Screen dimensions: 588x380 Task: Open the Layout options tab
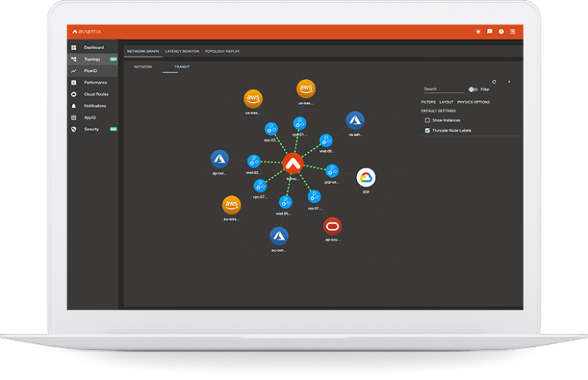coord(446,102)
